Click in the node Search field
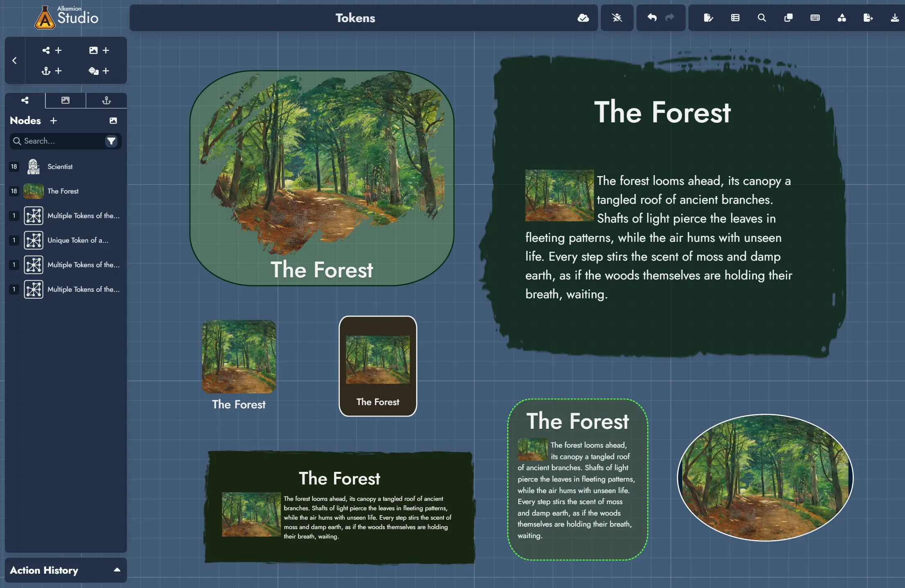Screen dimensions: 905x588 pos(57,141)
